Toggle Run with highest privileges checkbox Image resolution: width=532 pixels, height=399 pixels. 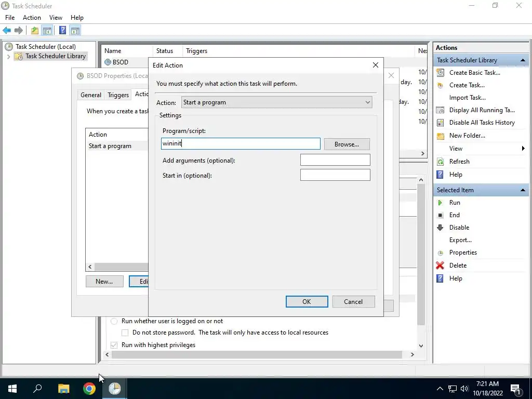114,345
